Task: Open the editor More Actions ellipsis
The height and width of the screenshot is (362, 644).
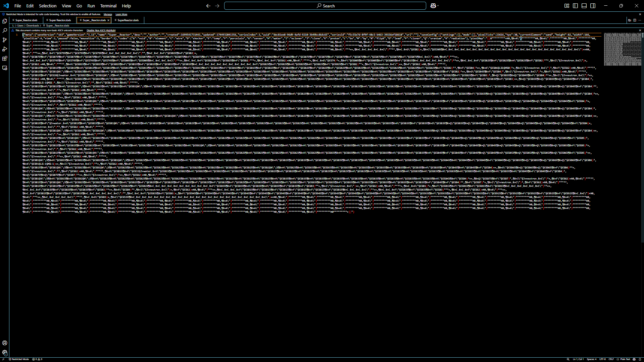Action: (x=640, y=20)
